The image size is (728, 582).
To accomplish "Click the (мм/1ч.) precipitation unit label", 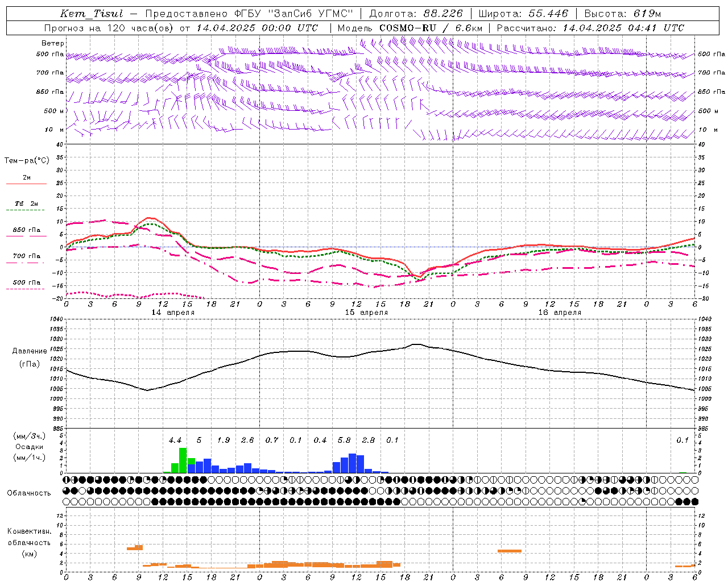I will [x=29, y=458].
